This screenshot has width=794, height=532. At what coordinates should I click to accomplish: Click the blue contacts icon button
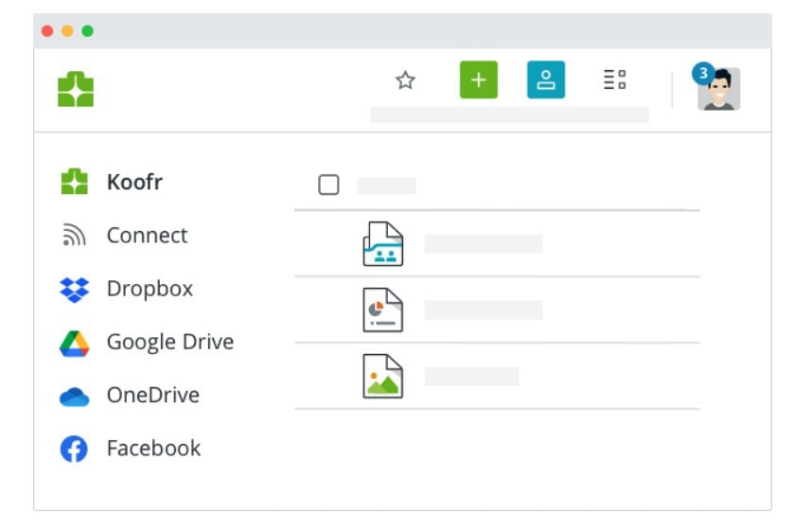(x=545, y=80)
